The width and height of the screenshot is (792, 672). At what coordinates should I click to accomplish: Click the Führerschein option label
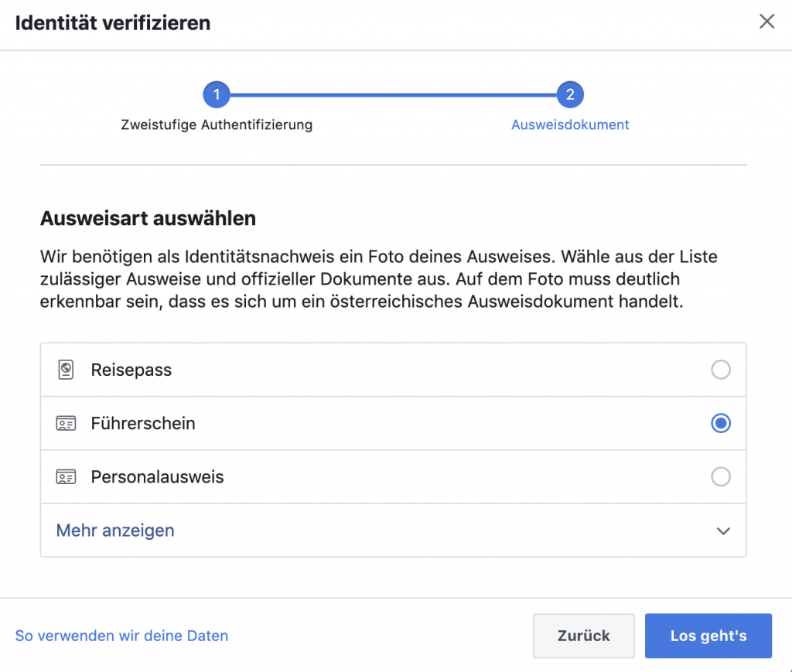[143, 424]
